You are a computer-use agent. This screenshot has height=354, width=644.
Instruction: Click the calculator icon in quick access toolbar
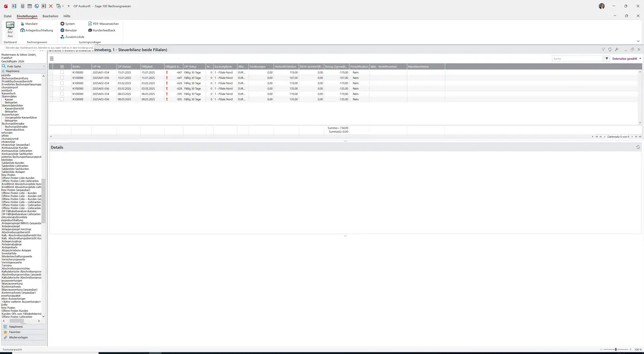22,6
